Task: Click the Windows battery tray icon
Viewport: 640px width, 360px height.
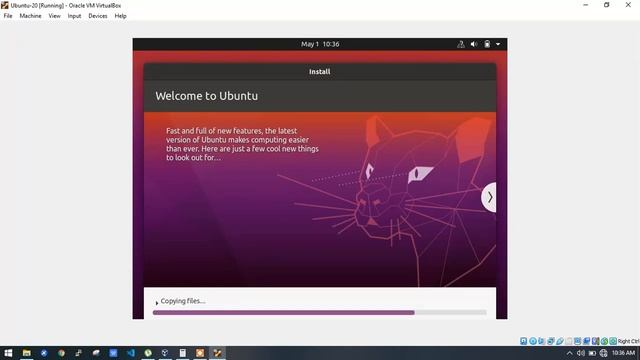Action: tap(592, 353)
